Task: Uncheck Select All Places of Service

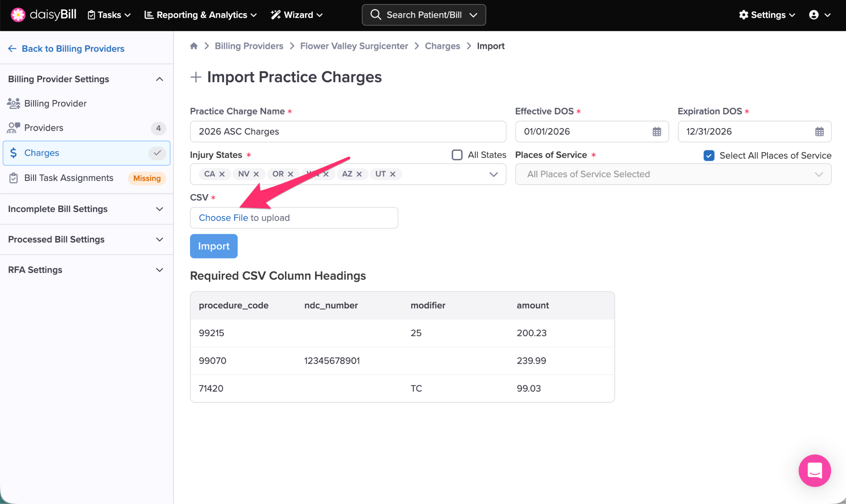Action: 709,155
